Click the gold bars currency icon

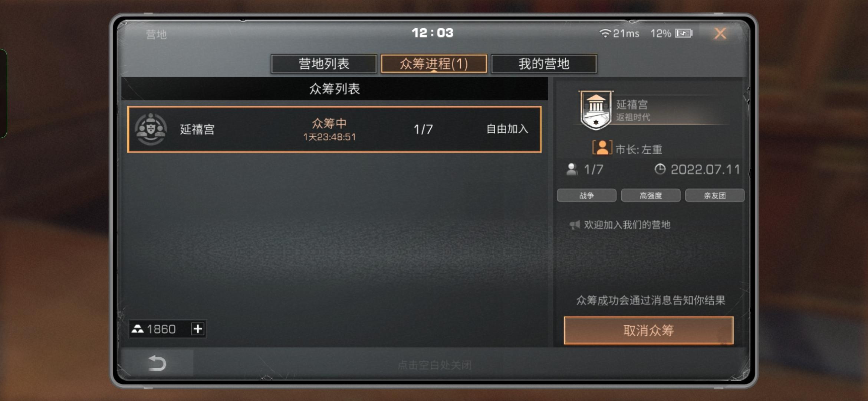tap(138, 329)
